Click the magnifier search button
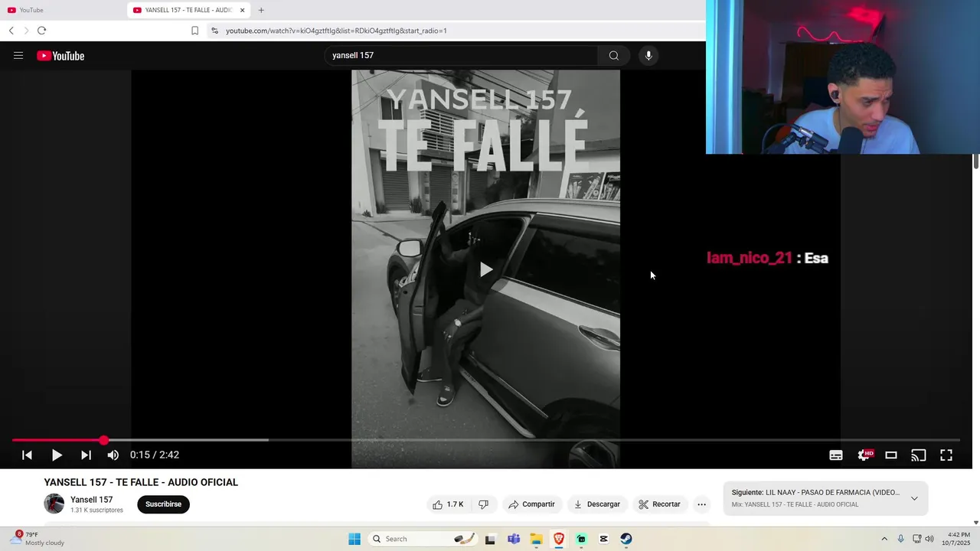 point(613,55)
